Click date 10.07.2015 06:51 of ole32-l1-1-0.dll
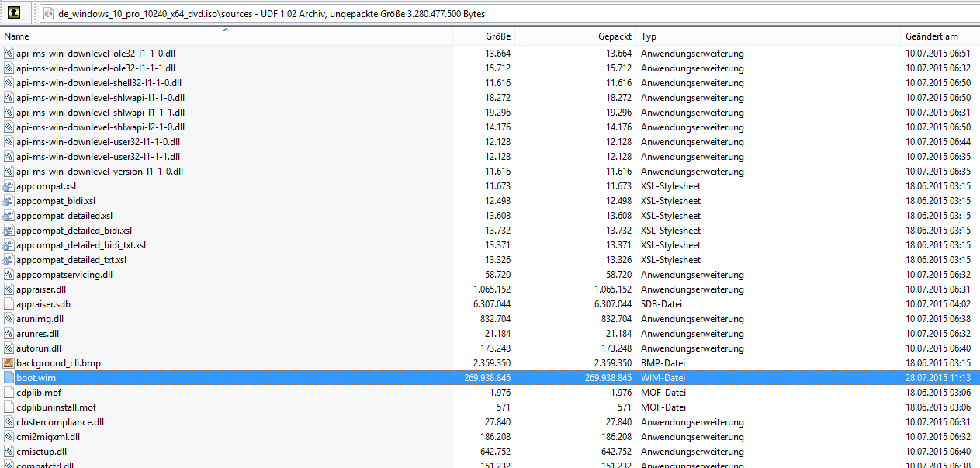980x468 pixels. 938,54
